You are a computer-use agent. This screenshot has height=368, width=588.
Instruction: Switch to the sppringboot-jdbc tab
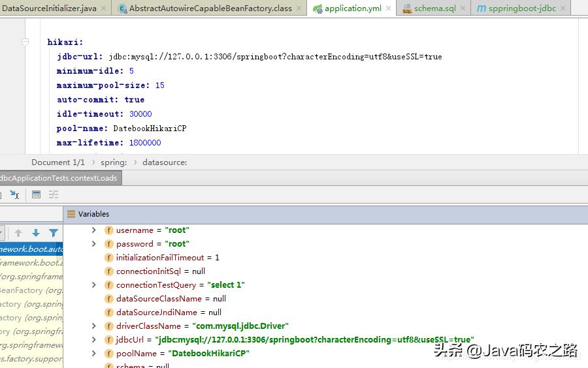point(522,8)
